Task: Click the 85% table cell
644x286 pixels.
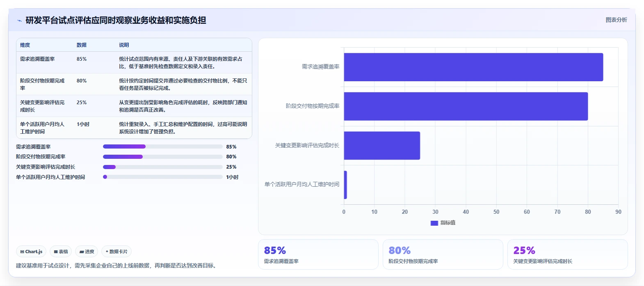Action: (82, 59)
